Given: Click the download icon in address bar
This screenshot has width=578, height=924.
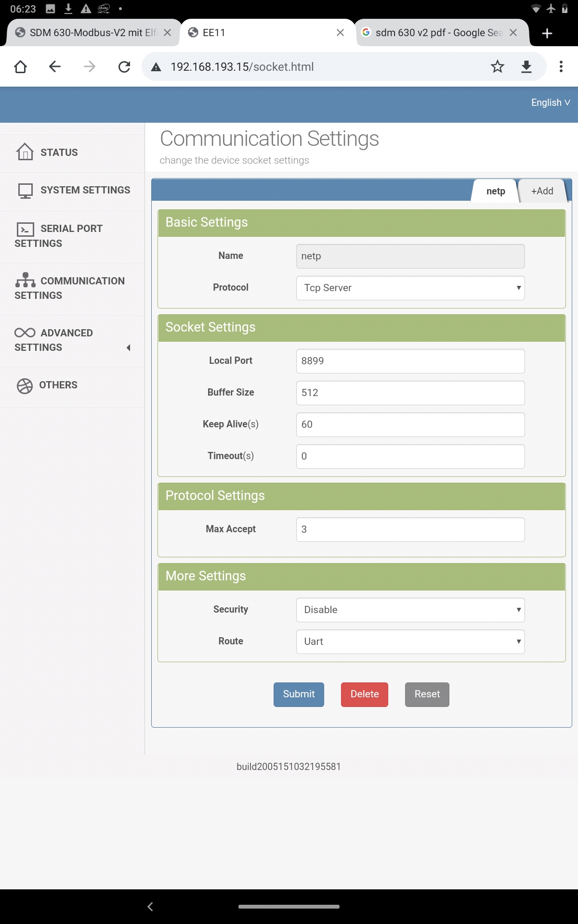Looking at the screenshot, I should pyautogui.click(x=526, y=66).
